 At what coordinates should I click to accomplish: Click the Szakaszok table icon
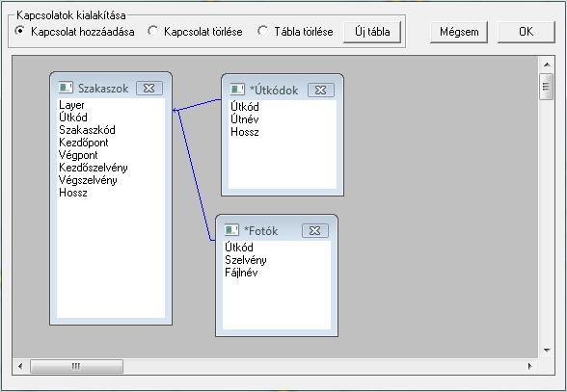click(x=66, y=88)
